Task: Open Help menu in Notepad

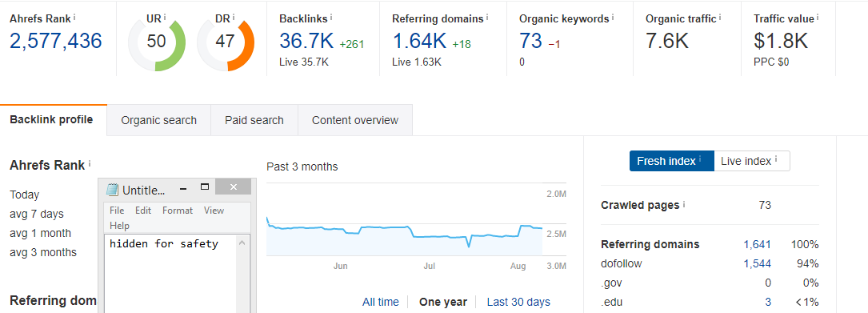Action: 119,226
